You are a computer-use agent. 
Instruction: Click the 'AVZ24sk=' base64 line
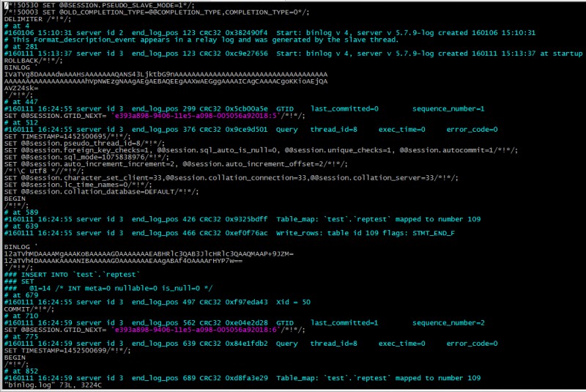coord(21,88)
